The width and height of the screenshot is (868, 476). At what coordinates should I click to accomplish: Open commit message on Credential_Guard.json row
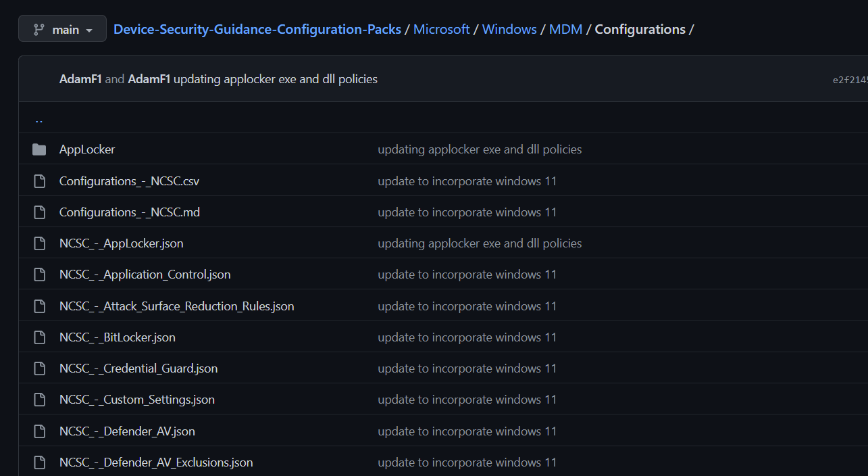click(467, 368)
